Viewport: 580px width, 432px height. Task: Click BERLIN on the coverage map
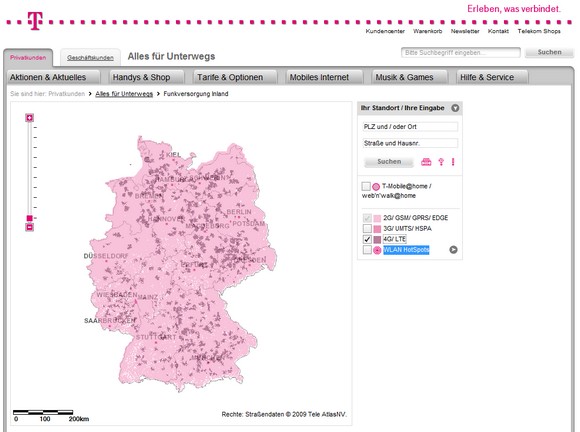coord(239,212)
